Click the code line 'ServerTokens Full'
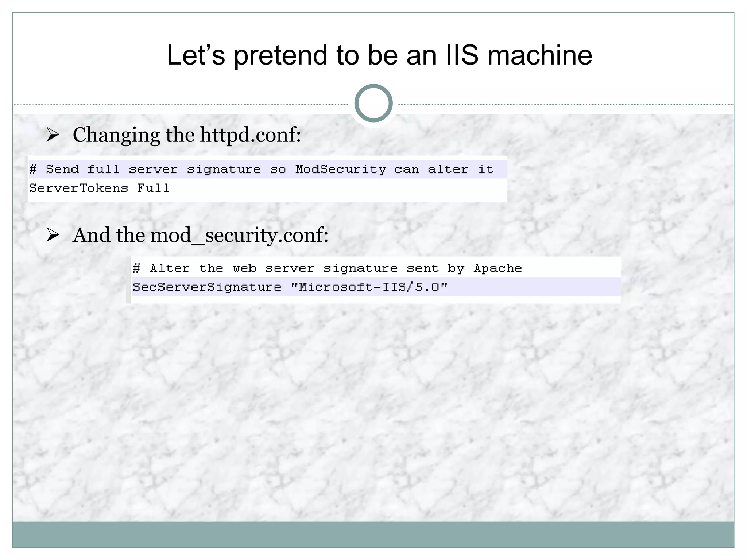This screenshot has height=560, width=747. 99,188
